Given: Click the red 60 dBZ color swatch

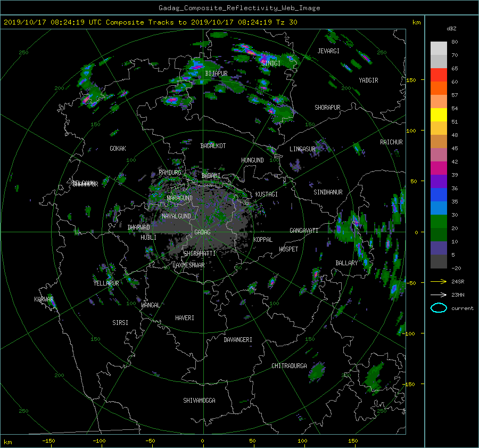Looking at the screenshot, I should coord(439,75).
